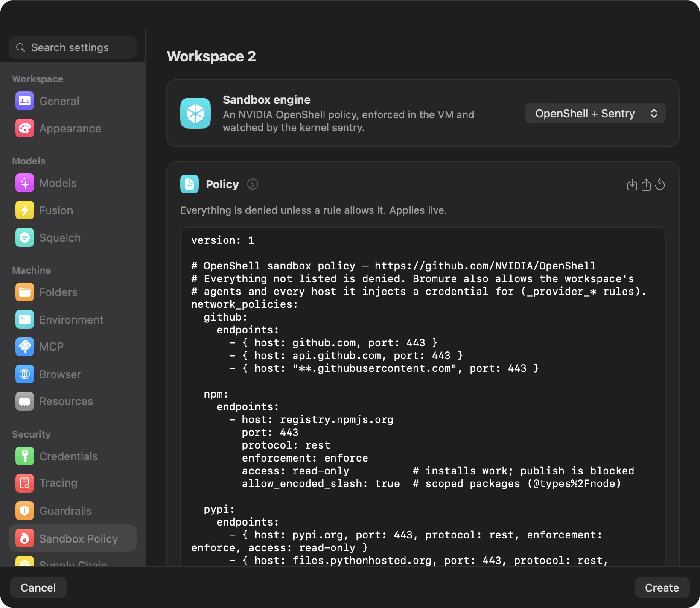Open Tracing via its document-search icon

[x=25, y=483]
